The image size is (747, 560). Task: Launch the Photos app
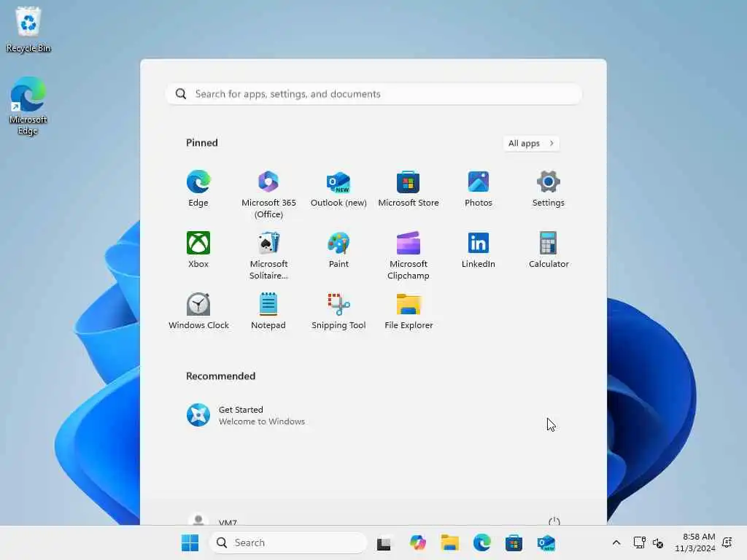(479, 189)
